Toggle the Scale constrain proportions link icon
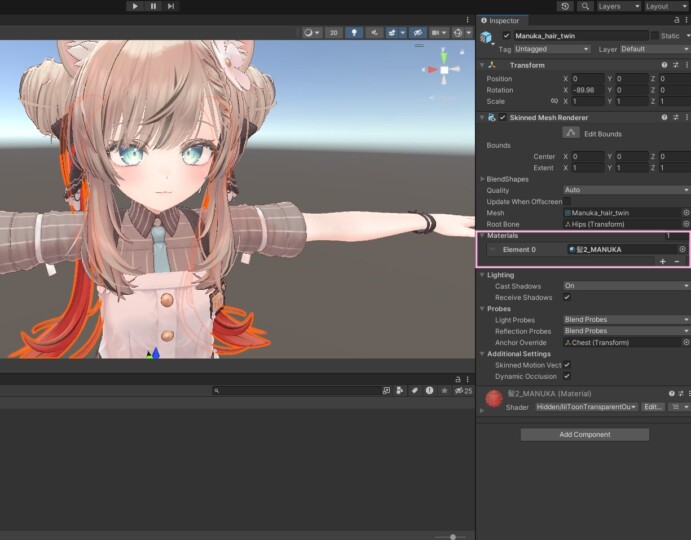The image size is (691, 540). [554, 101]
